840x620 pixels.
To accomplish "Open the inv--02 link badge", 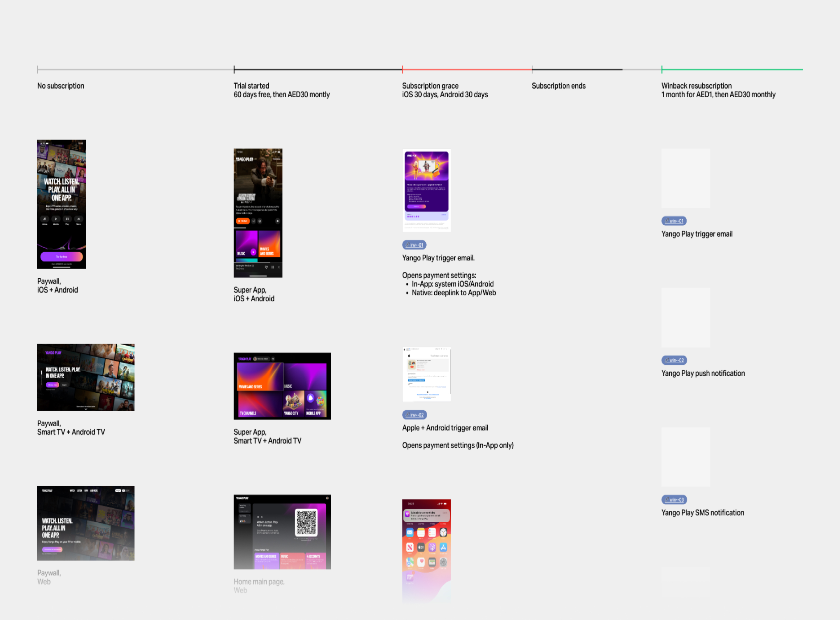I will [x=414, y=415].
